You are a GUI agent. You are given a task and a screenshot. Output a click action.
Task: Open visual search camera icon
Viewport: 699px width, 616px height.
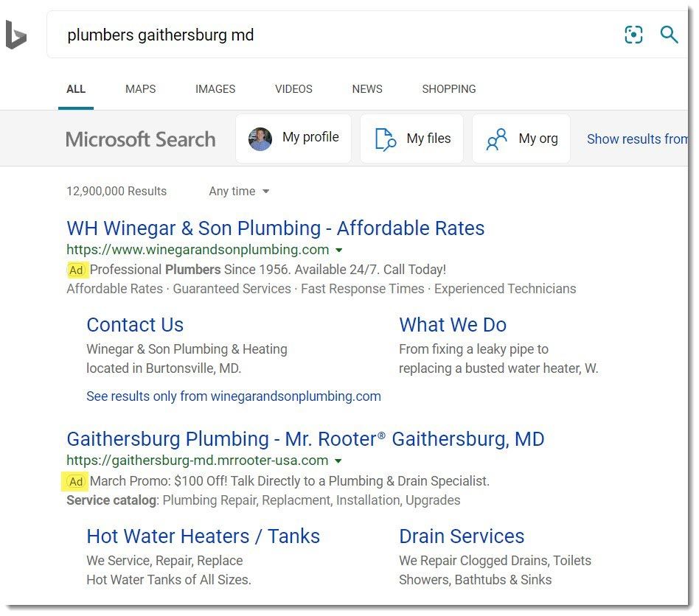click(x=633, y=35)
